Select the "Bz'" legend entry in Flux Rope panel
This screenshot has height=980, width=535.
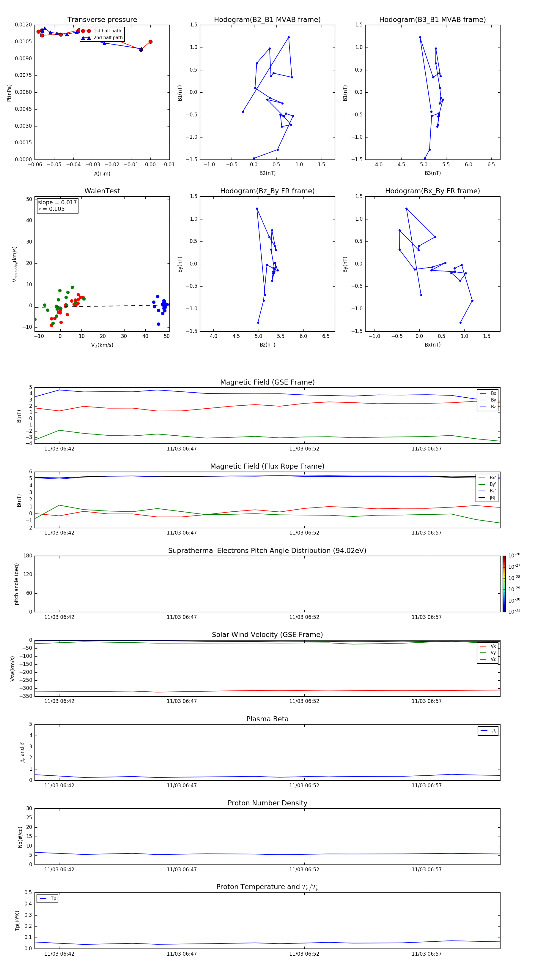click(487, 491)
